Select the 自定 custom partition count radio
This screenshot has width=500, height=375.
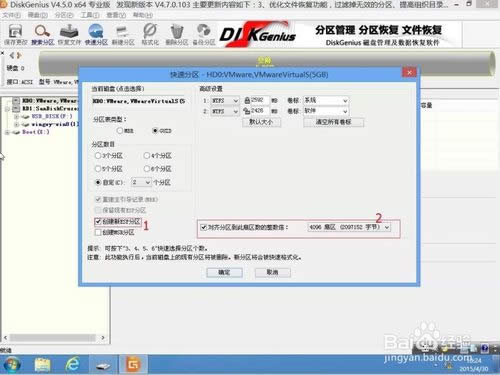[98, 182]
